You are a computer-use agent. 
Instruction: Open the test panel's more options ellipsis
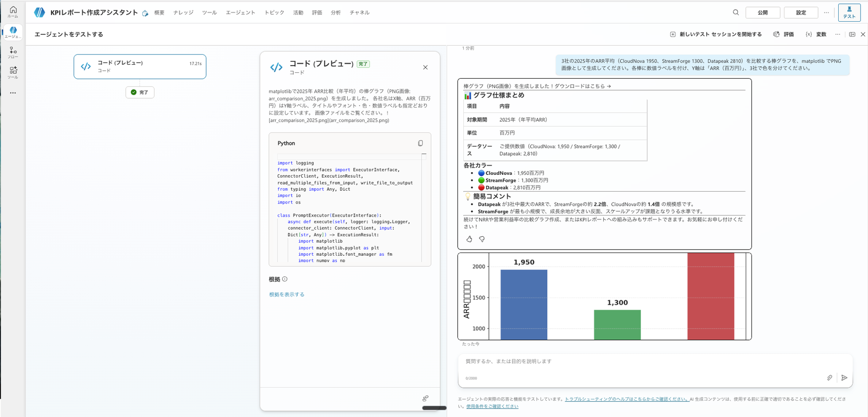pyautogui.click(x=838, y=34)
